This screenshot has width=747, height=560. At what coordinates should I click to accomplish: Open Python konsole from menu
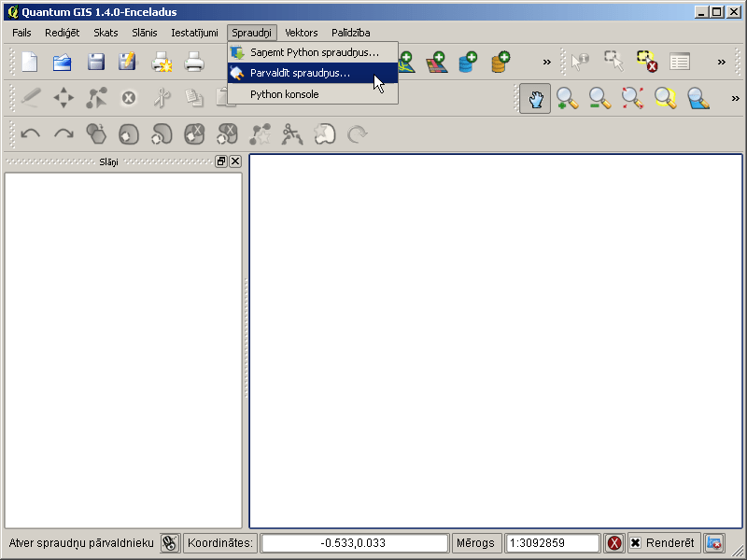tap(313, 94)
